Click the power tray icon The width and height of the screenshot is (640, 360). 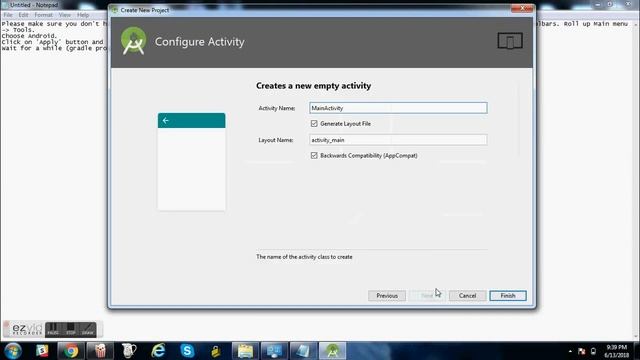pos(593,351)
